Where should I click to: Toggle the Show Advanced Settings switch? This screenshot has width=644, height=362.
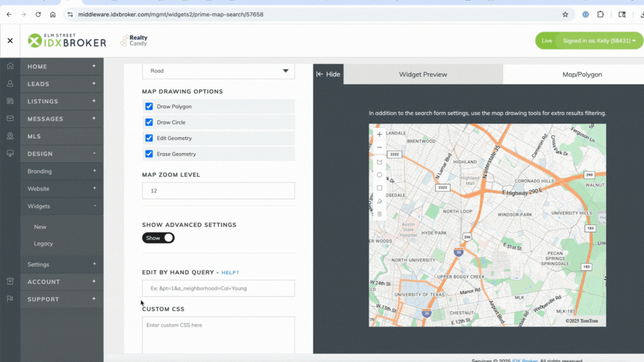click(x=158, y=237)
